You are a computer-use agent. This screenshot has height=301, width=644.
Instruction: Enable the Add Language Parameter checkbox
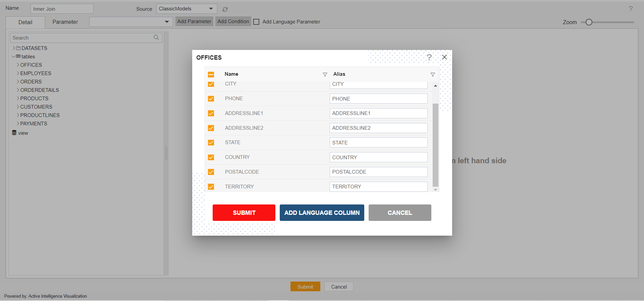[256, 22]
